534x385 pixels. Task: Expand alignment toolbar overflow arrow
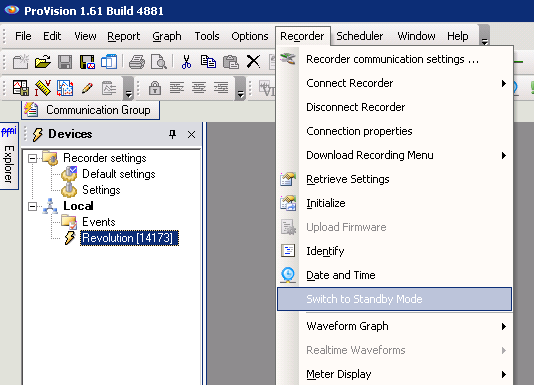(x=240, y=88)
